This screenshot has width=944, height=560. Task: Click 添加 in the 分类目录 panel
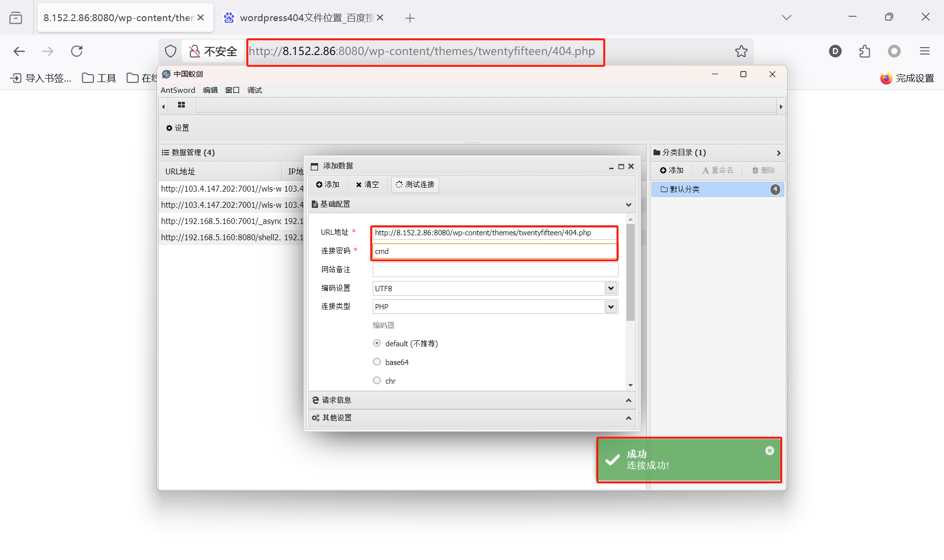pos(672,170)
